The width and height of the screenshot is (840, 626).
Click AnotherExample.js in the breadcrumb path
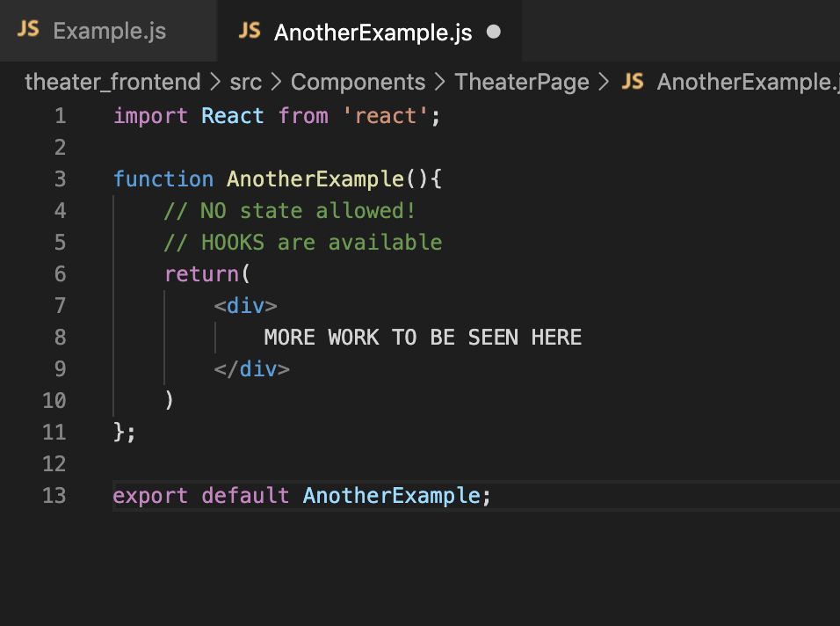click(x=749, y=82)
